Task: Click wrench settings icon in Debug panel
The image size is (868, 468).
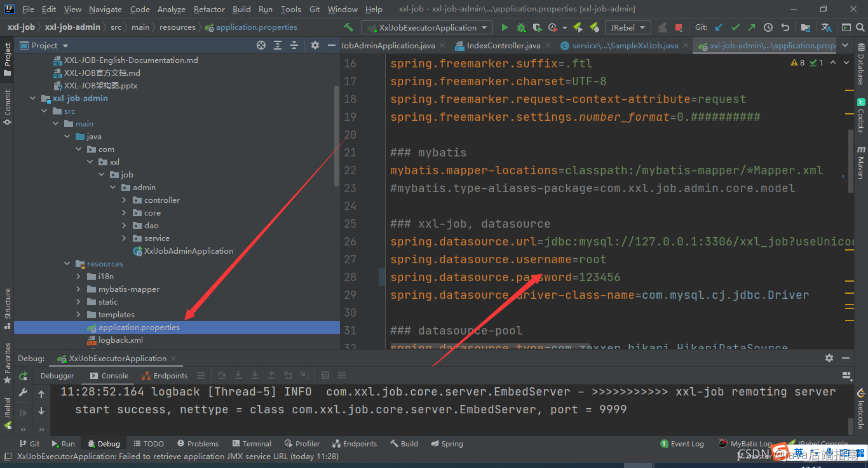Action: tap(24, 394)
